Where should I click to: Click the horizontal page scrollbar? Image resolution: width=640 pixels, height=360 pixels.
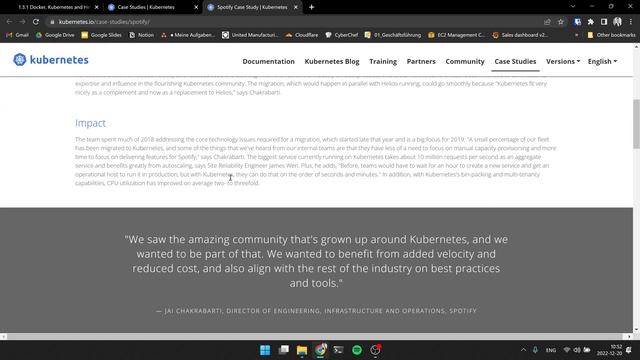tap(316, 336)
